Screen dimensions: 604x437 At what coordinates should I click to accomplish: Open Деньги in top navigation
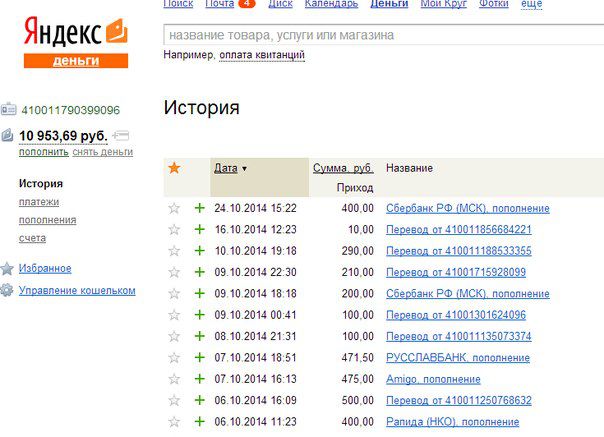point(389,4)
